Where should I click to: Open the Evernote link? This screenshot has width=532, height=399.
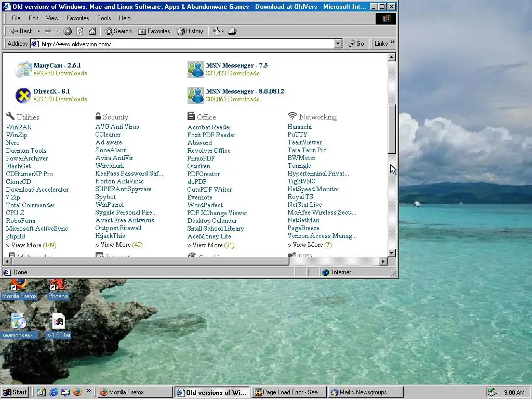[199, 197]
